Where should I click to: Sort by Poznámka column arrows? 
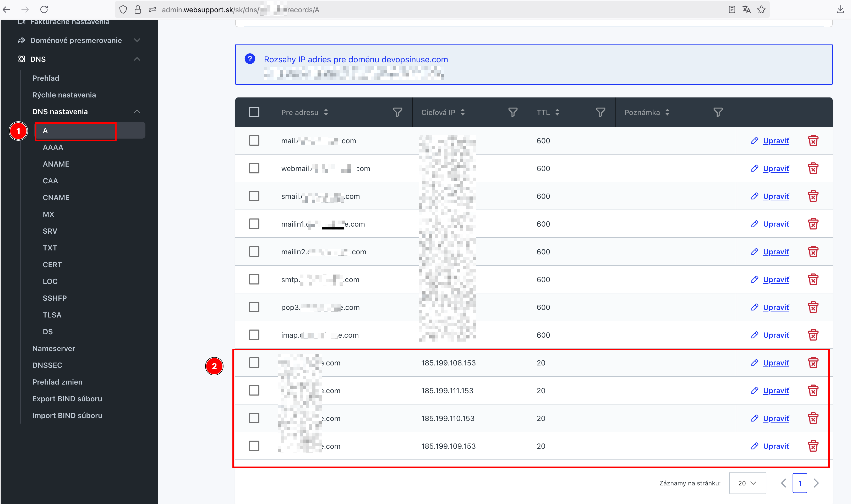(667, 112)
